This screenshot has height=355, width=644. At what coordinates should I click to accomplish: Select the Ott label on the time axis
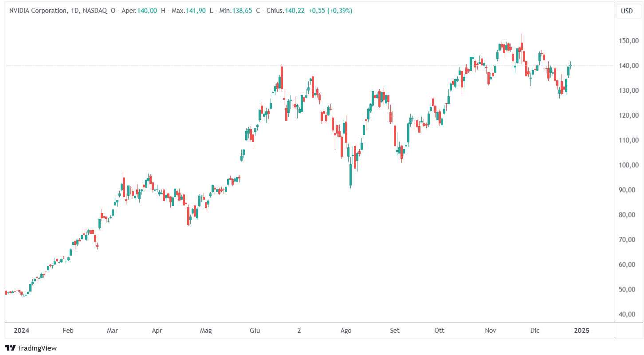pyautogui.click(x=439, y=331)
